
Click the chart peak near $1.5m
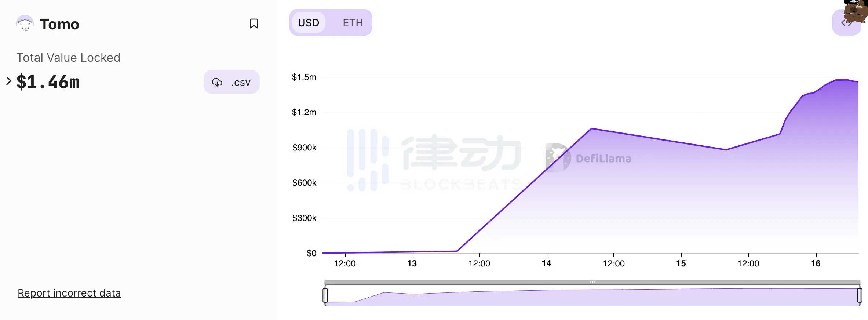[x=842, y=80]
